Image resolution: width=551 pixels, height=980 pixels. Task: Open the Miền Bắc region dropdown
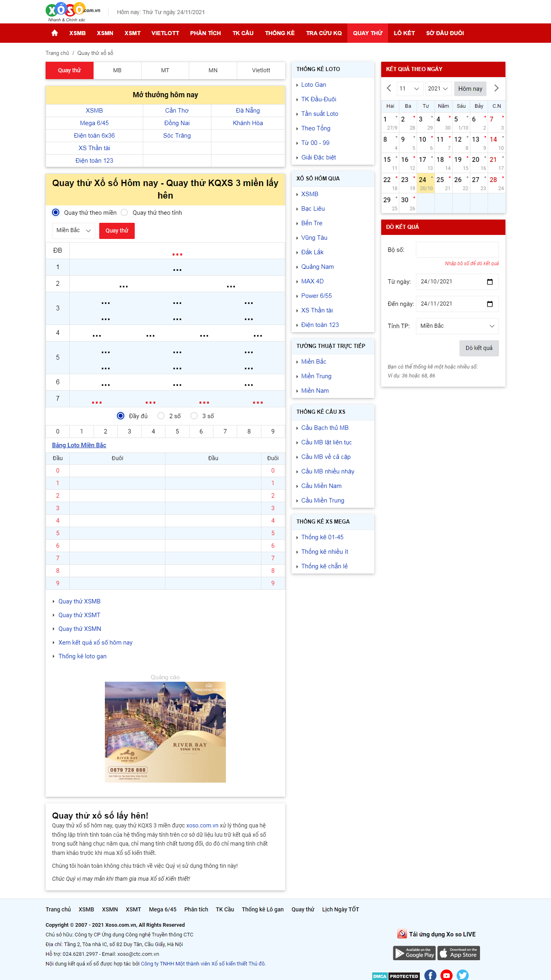click(73, 230)
